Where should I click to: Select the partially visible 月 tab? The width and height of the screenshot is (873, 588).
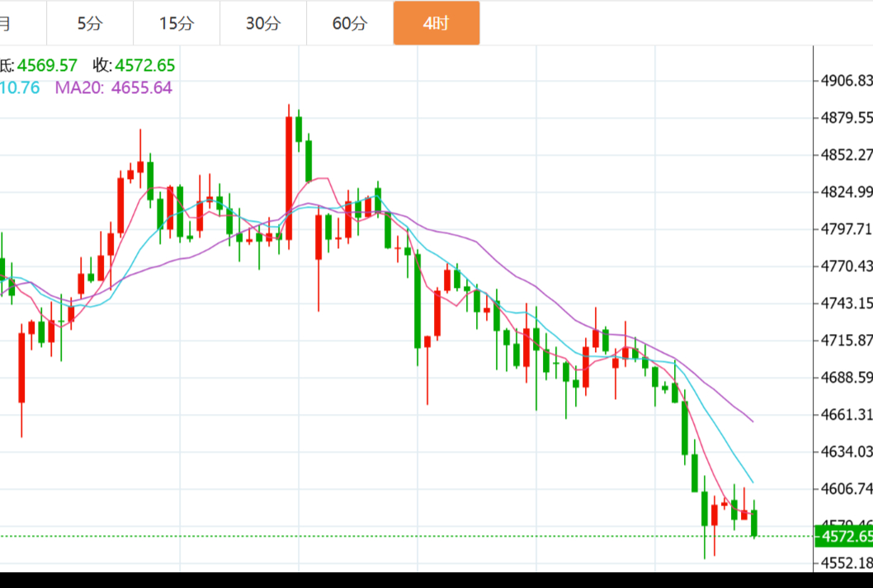tap(7, 23)
